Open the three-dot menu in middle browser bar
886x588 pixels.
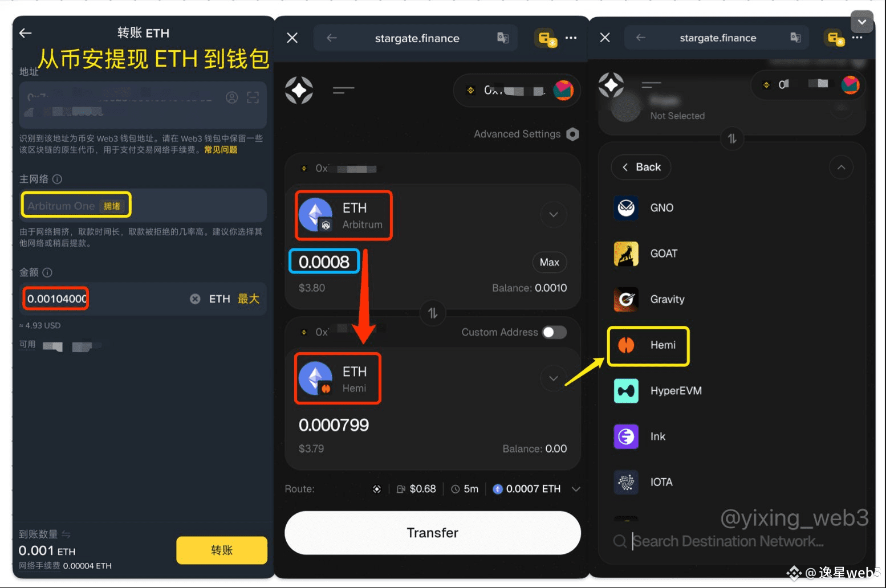point(571,38)
